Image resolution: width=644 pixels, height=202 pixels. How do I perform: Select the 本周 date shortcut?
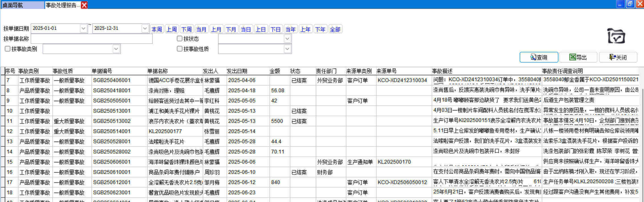click(x=157, y=29)
